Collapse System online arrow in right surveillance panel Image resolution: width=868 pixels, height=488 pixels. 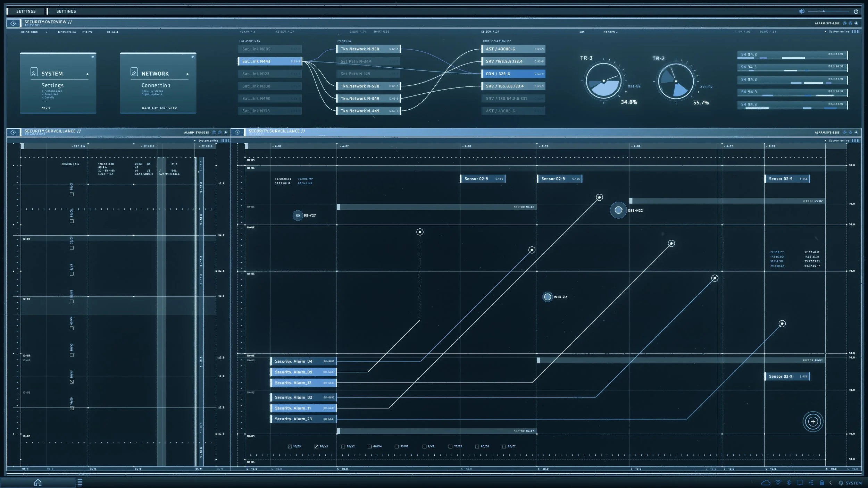[x=825, y=141]
